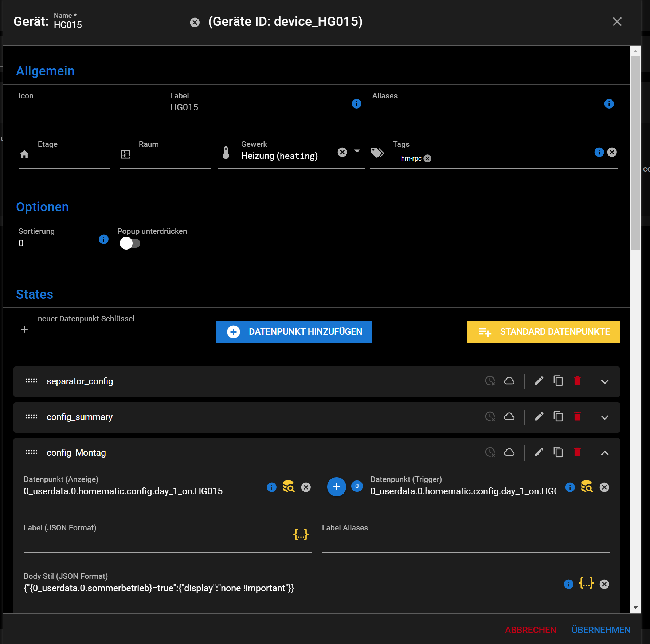The image size is (650, 644).
Task: Click cloud icon on config_Montag row
Action: (509, 452)
